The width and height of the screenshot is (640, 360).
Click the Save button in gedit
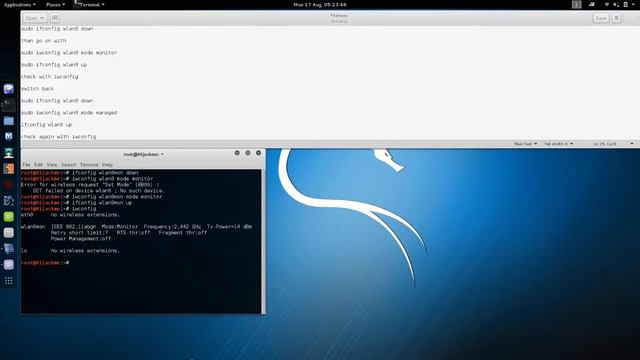tap(601, 18)
